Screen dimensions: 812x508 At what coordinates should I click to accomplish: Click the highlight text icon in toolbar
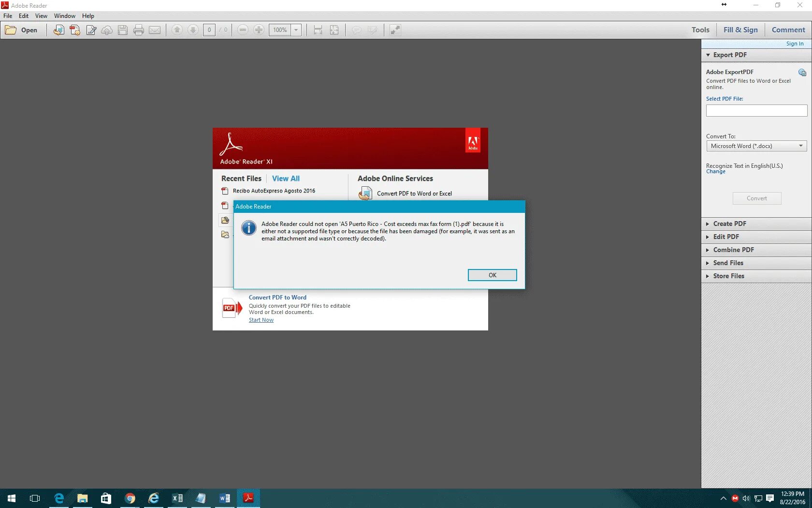[x=373, y=30]
